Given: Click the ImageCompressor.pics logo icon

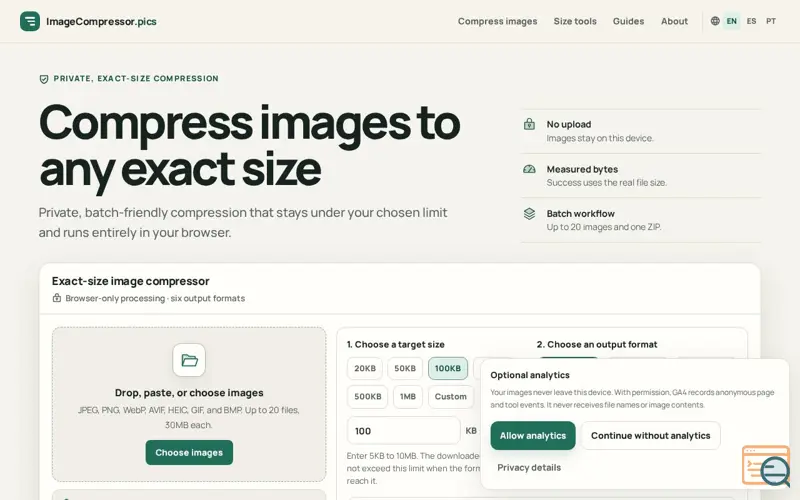Looking at the screenshot, I should click(x=30, y=21).
